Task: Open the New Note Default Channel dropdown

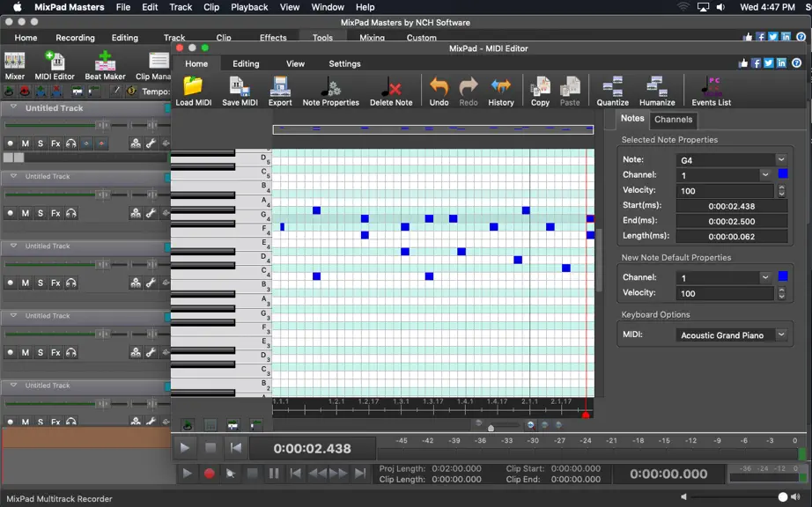Action: [x=725, y=278]
